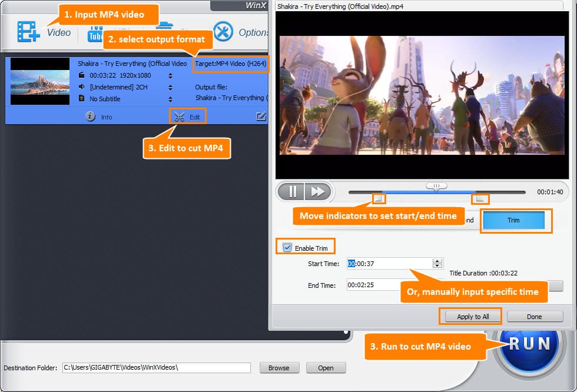
Task: Select the Trim tab button
Action: click(x=513, y=220)
